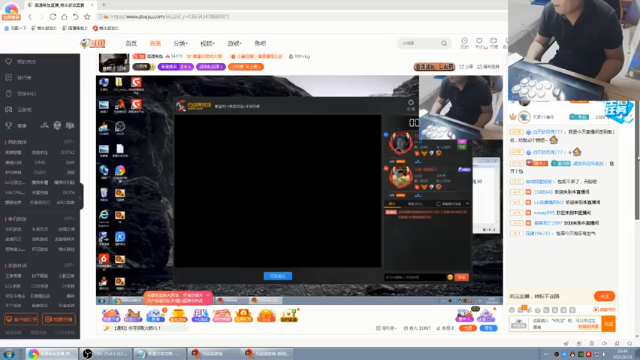Click the treasure box gift icon
This screenshot has width=640, height=360.
pos(243,315)
